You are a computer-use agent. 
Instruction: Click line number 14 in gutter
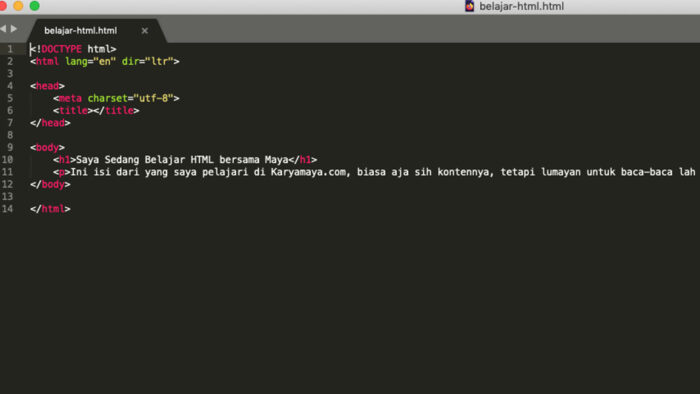point(7,209)
